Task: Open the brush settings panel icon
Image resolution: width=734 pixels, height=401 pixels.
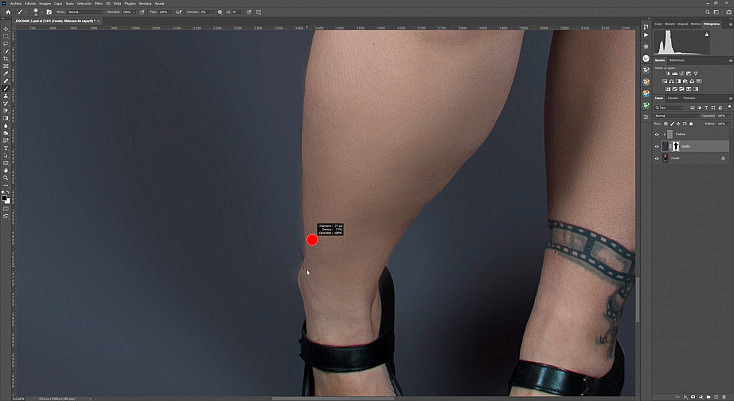Action: click(x=49, y=12)
